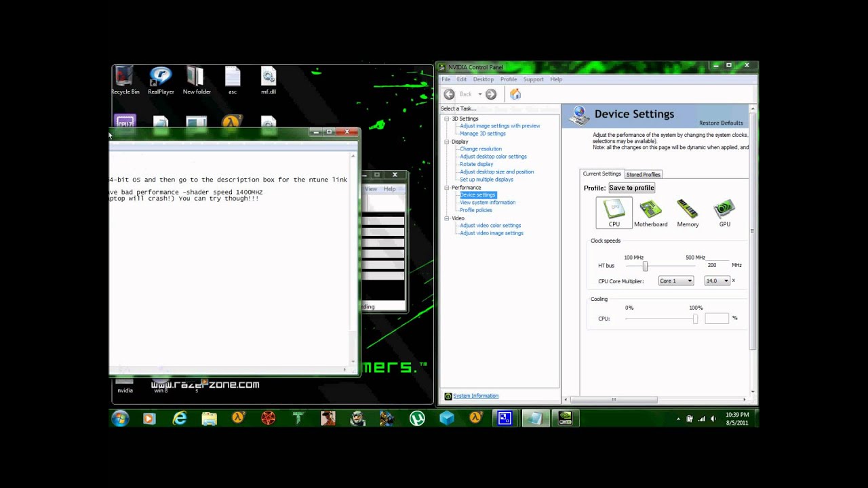Click the Back arrow in NVIDIA toolbar
The image size is (868, 488).
(449, 94)
